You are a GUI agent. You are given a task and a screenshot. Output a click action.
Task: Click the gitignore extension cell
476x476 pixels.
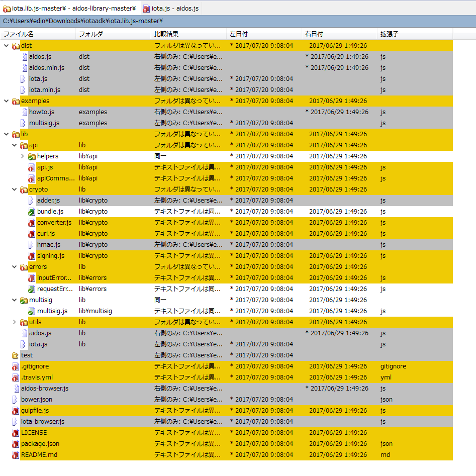click(393, 366)
